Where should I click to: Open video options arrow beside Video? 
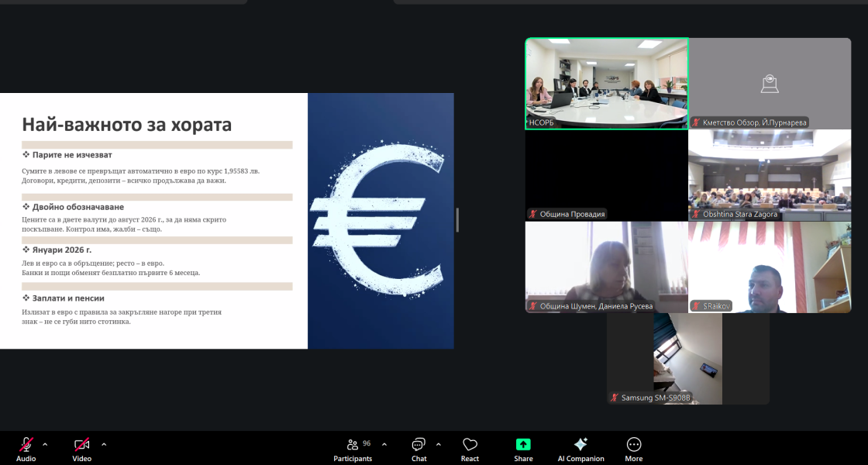pyautogui.click(x=104, y=445)
